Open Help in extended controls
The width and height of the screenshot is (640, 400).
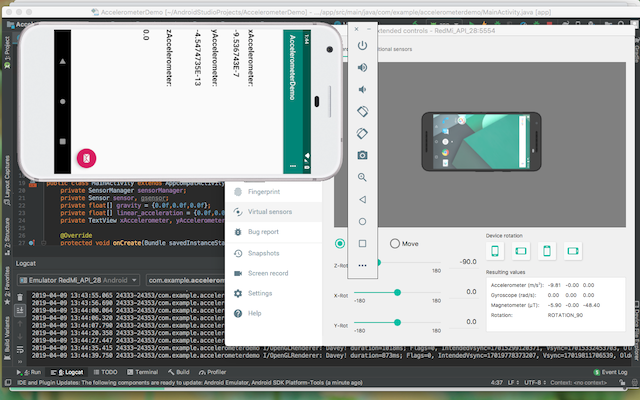point(273,313)
